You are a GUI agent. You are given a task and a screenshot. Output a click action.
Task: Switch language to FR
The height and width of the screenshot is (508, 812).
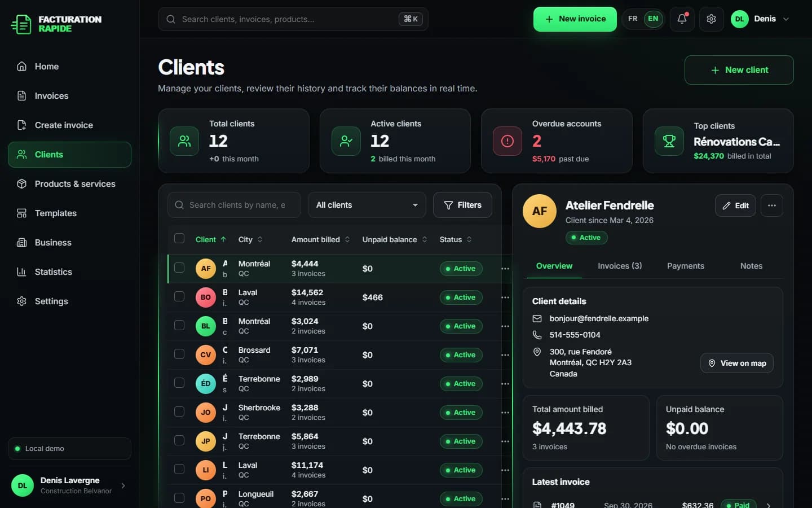coord(633,19)
